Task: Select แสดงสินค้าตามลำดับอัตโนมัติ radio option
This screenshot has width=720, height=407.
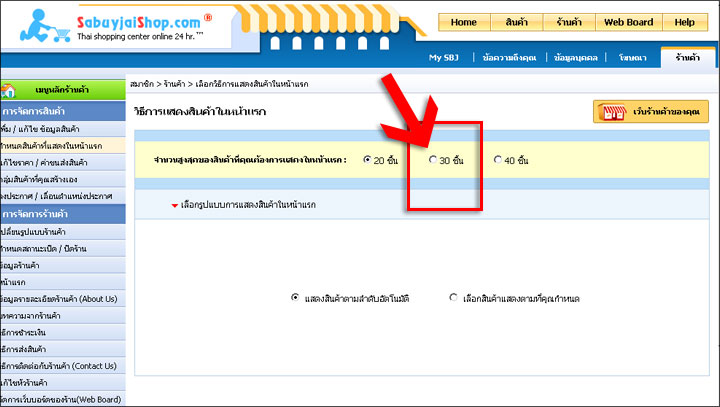Action: pyautogui.click(x=295, y=297)
